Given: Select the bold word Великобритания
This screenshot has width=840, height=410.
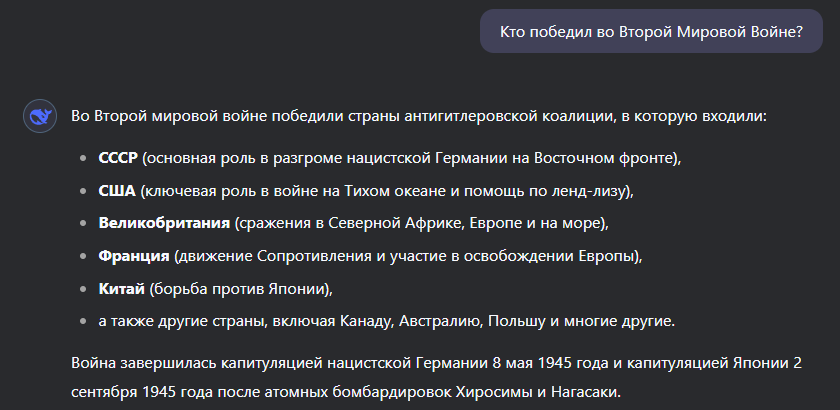Looking at the screenshot, I should 165,223.
